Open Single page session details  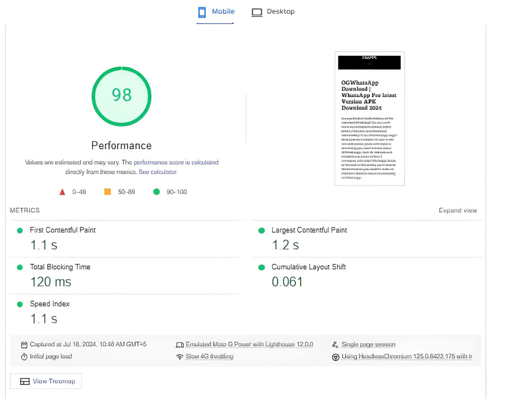[x=368, y=344]
